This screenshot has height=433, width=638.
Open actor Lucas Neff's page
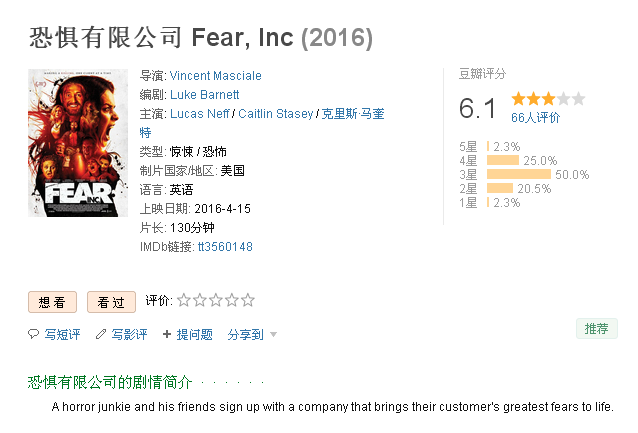[199, 114]
